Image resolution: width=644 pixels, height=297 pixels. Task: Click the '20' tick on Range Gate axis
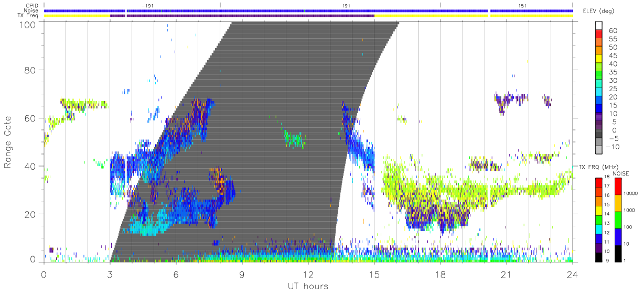(x=31, y=214)
